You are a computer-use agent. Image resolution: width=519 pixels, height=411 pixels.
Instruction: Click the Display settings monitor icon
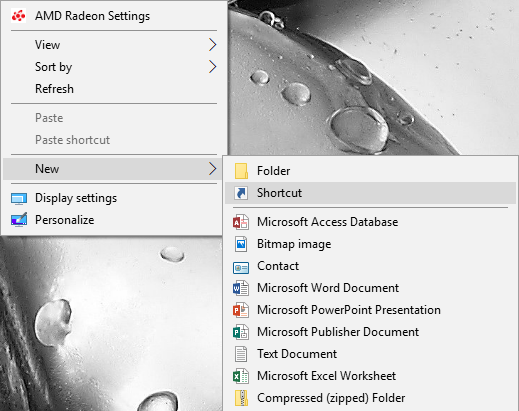tap(19, 199)
